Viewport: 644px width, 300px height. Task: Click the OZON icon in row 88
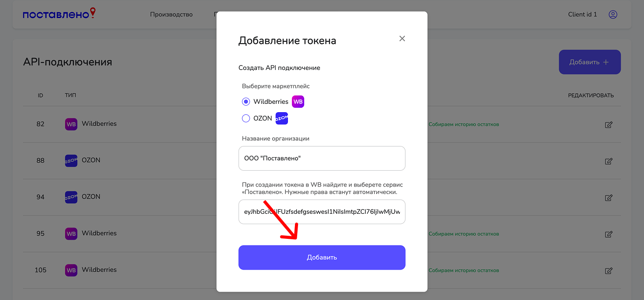tap(71, 161)
